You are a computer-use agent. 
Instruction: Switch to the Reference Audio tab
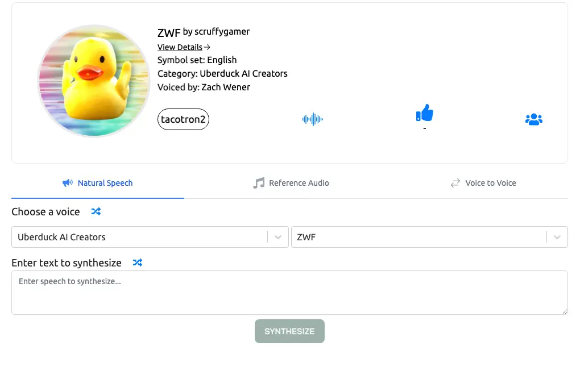tap(291, 183)
